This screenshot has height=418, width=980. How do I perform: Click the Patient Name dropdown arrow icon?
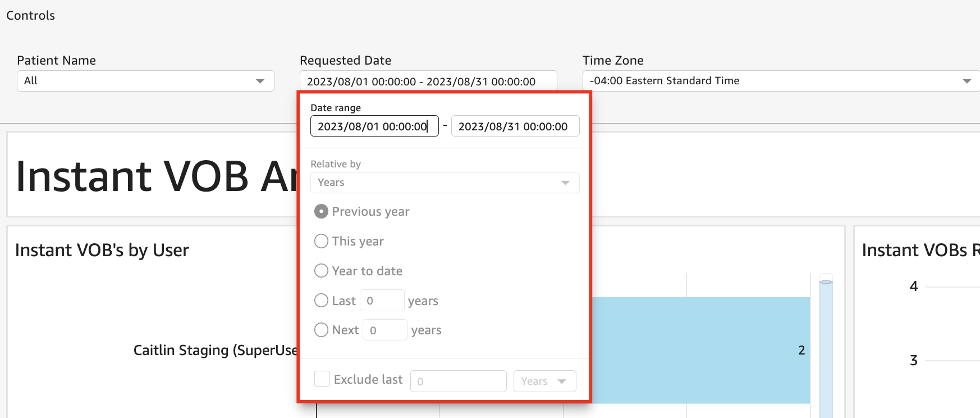[x=260, y=81]
